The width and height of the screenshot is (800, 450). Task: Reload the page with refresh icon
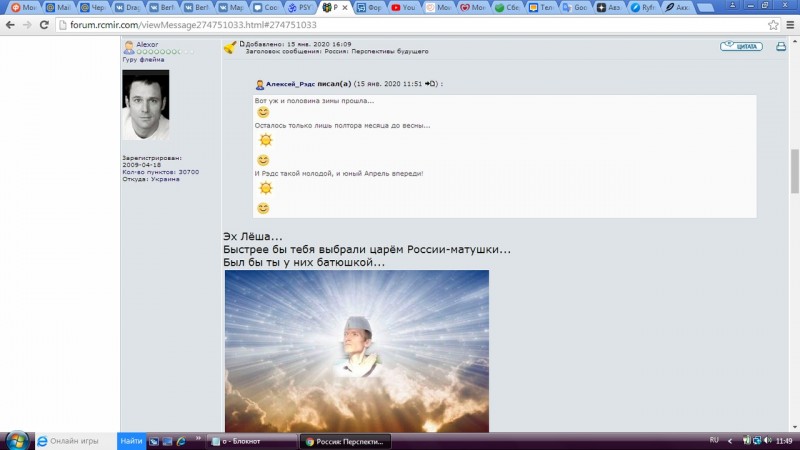[x=52, y=24]
